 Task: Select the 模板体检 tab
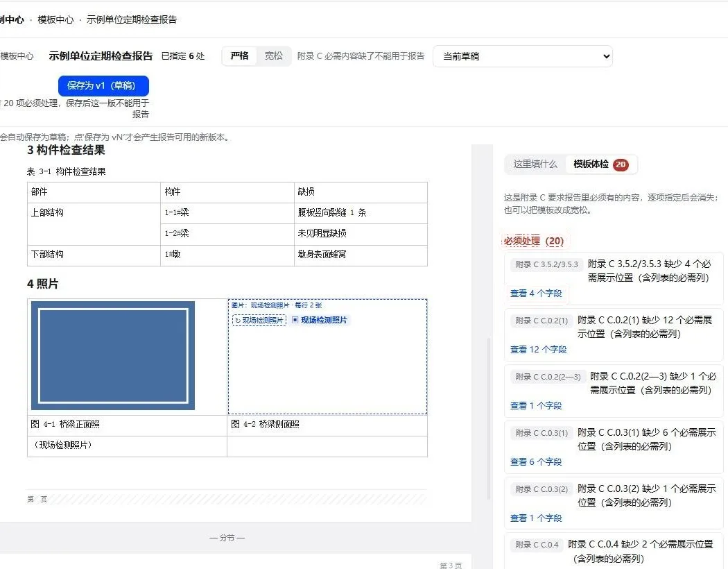coord(601,164)
